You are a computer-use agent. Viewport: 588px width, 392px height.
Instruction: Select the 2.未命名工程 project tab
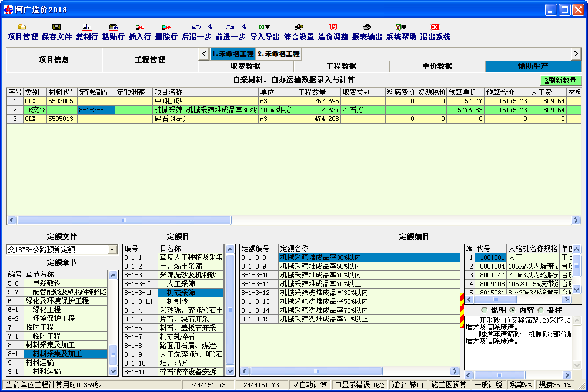click(279, 54)
